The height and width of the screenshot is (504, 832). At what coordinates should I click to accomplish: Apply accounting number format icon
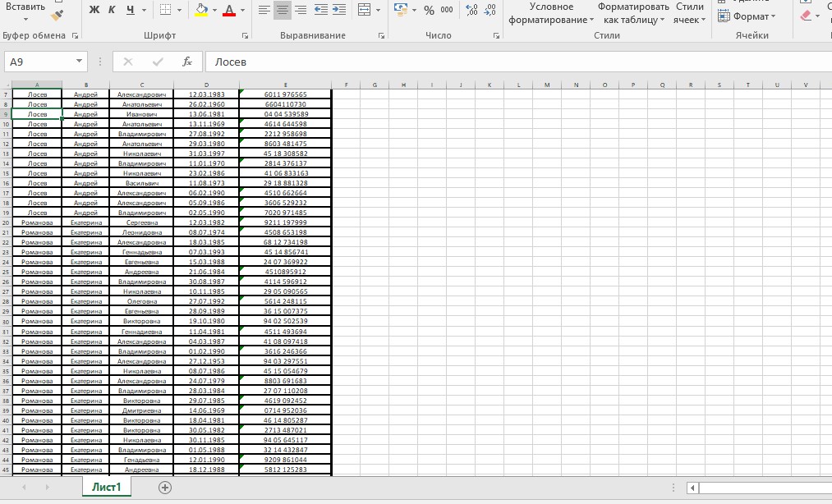(401, 9)
